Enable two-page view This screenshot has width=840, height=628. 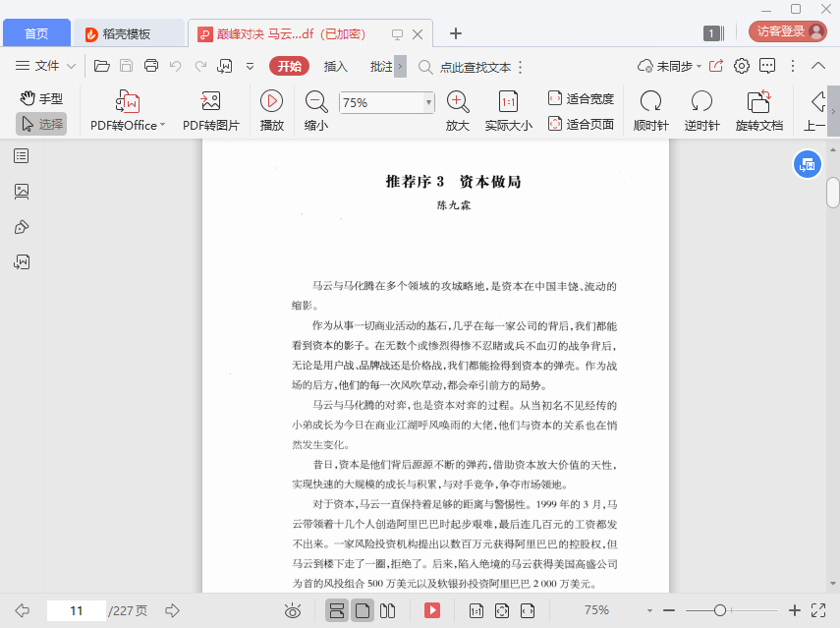pos(387,610)
